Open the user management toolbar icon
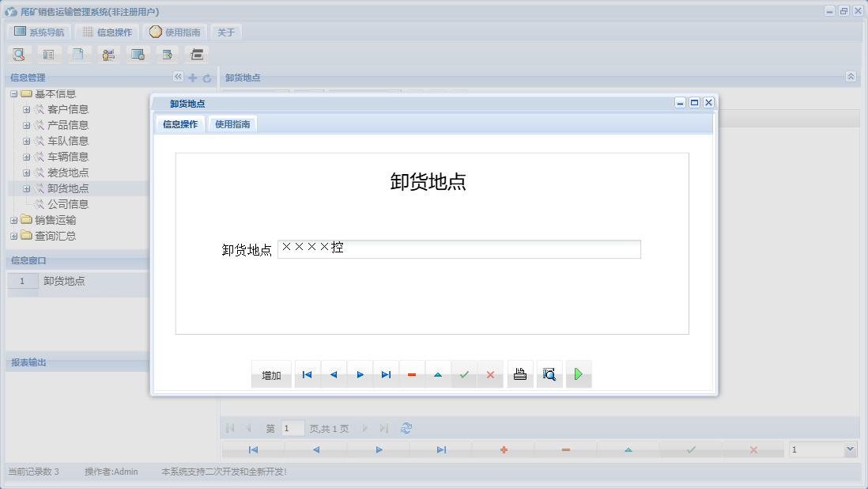Image resolution: width=868 pixels, height=489 pixels. click(108, 54)
